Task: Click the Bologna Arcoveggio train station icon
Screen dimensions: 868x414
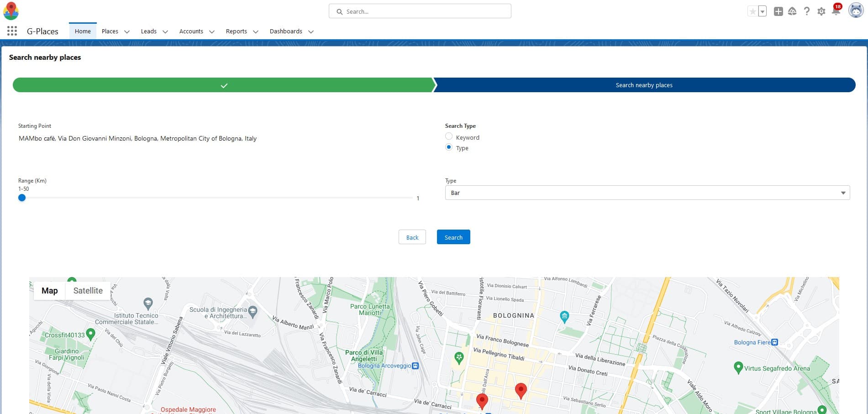Action: tap(415, 366)
